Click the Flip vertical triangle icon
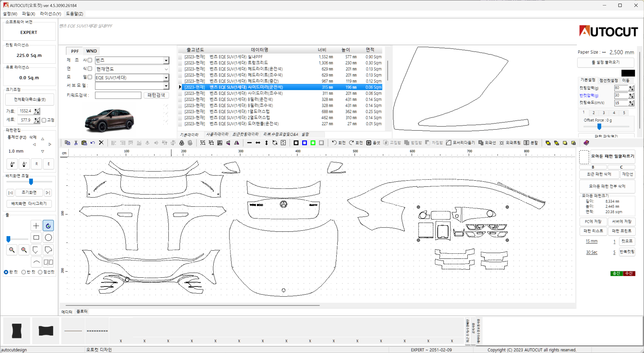 228,143
